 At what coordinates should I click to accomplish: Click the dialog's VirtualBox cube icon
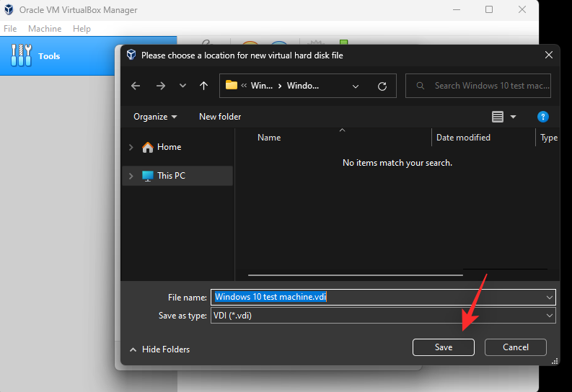[x=131, y=55]
